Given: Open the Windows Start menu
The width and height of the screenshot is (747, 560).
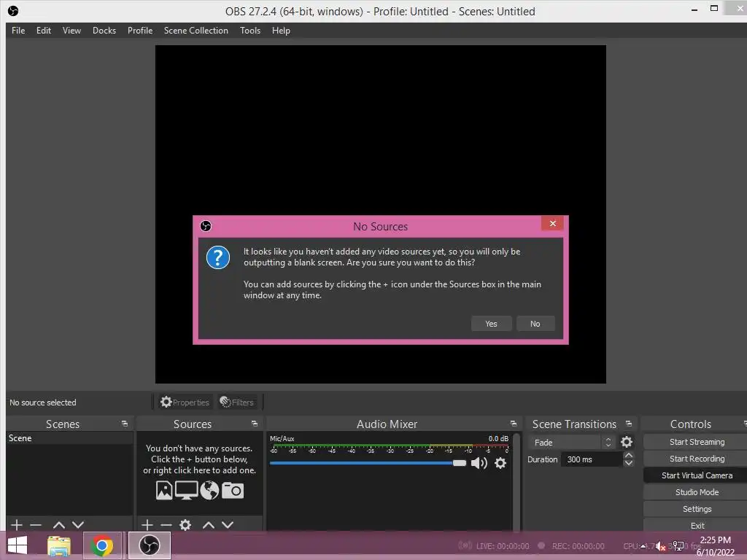Looking at the screenshot, I should point(18,545).
